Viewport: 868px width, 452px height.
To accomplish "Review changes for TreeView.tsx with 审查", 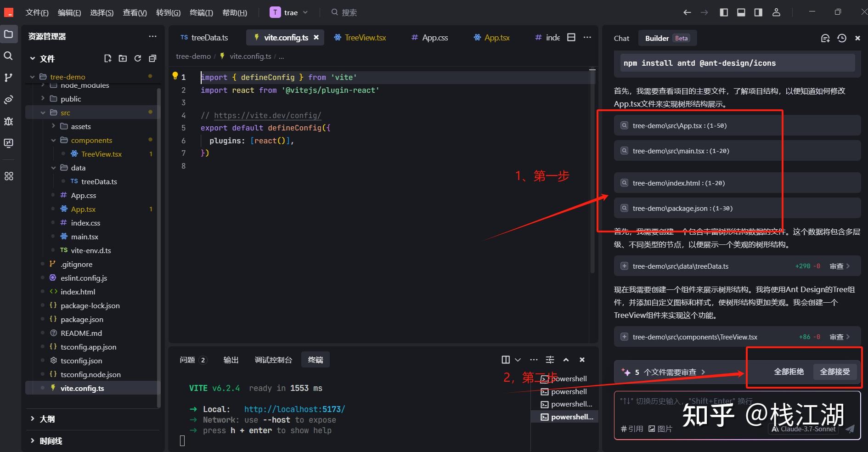I will coord(840,337).
